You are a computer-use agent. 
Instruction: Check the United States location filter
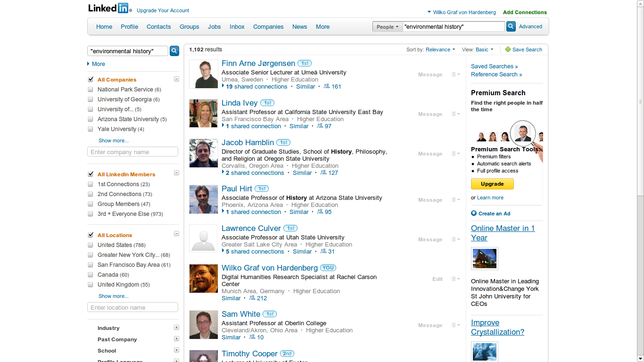pos(91,245)
